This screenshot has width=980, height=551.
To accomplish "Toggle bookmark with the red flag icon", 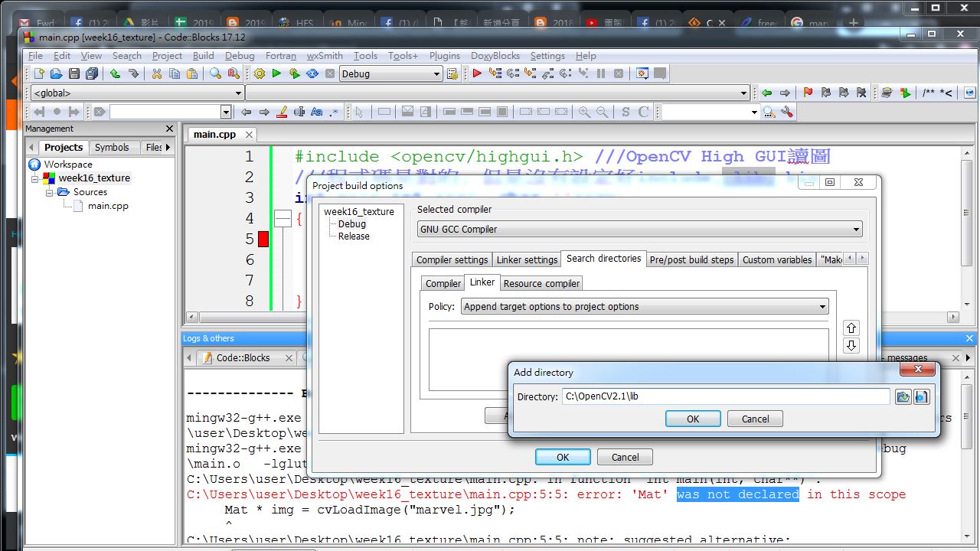I will click(x=808, y=93).
